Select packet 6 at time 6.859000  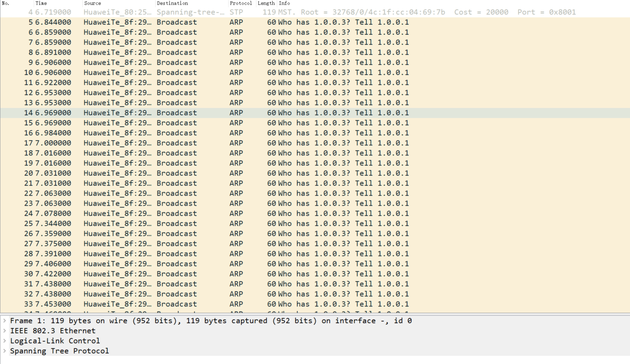click(x=315, y=32)
